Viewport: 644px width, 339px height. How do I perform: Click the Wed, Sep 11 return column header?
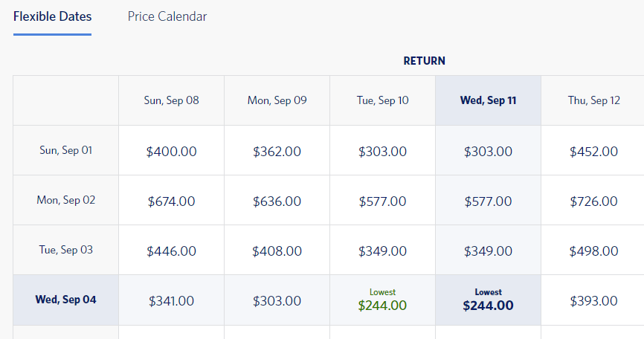[488, 100]
